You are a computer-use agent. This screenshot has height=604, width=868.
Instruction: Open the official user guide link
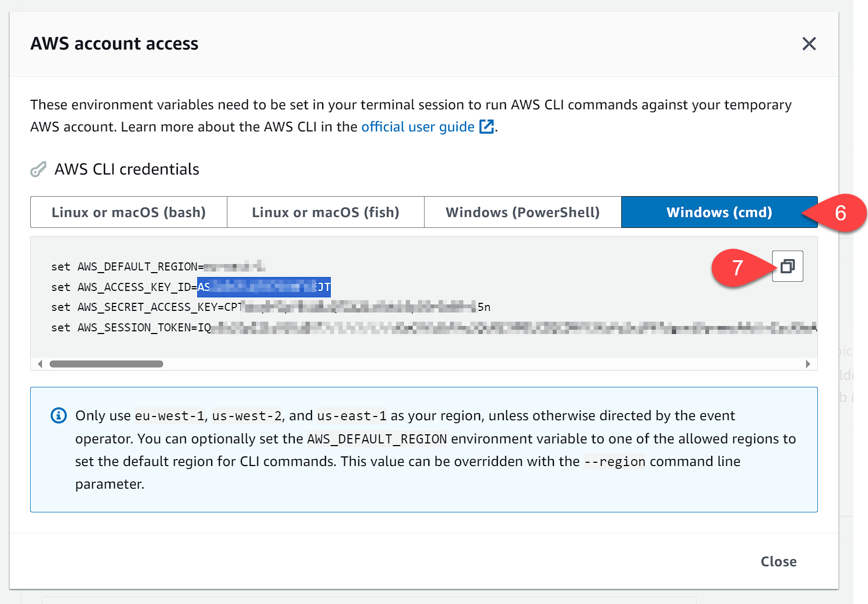418,127
